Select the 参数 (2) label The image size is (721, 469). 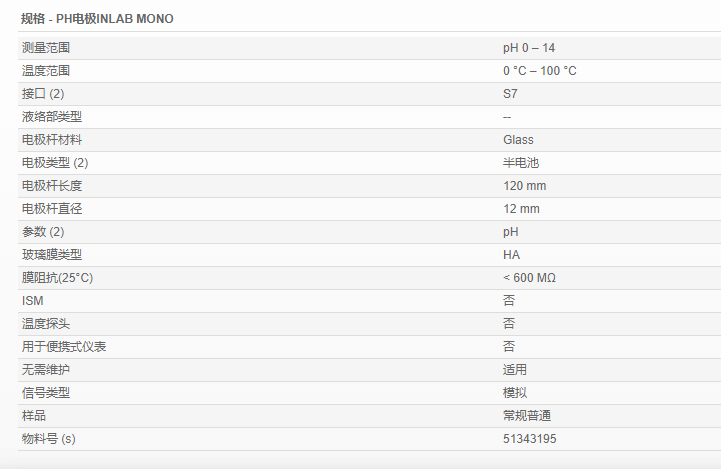coord(44,232)
